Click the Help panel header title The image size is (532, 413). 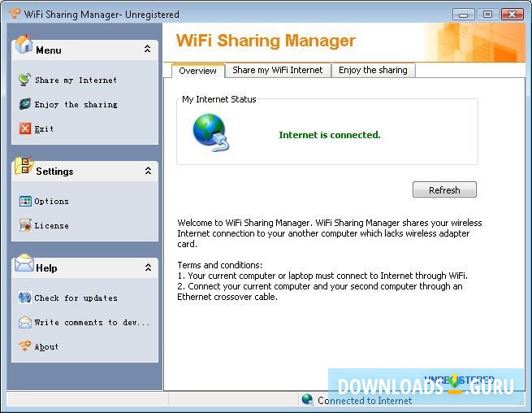[x=46, y=268]
